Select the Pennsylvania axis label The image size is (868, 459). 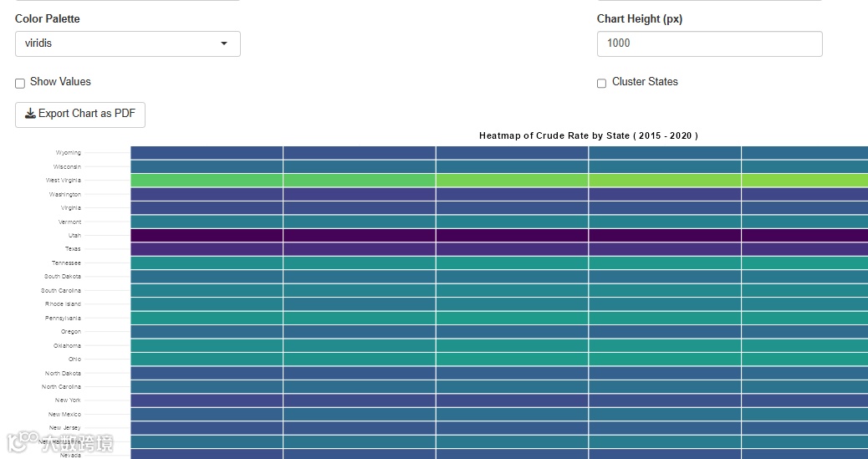63,319
